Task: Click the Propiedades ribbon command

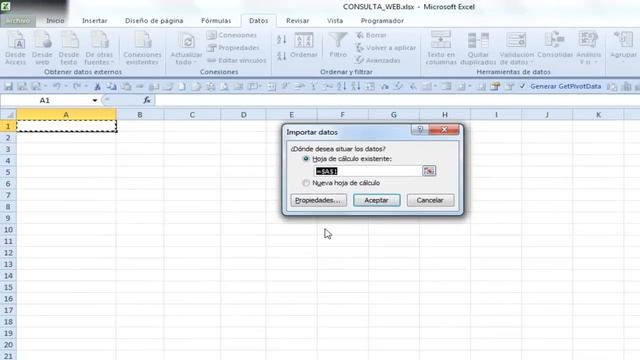Action: click(233, 48)
